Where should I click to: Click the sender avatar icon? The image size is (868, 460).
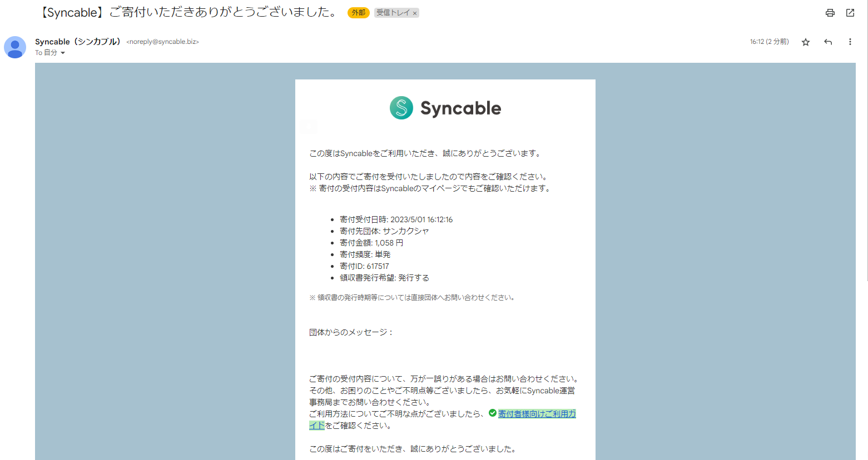click(15, 47)
